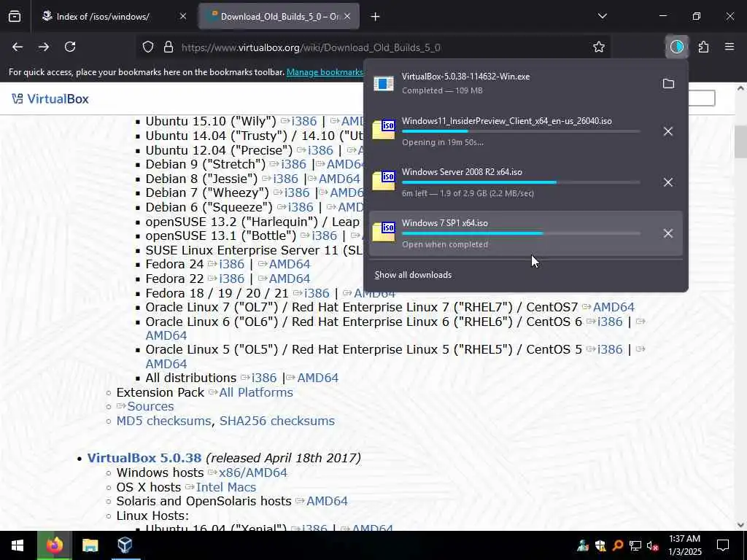Screen dimensions: 747x560
Task: Go back to previous page
Action: click(x=18, y=47)
